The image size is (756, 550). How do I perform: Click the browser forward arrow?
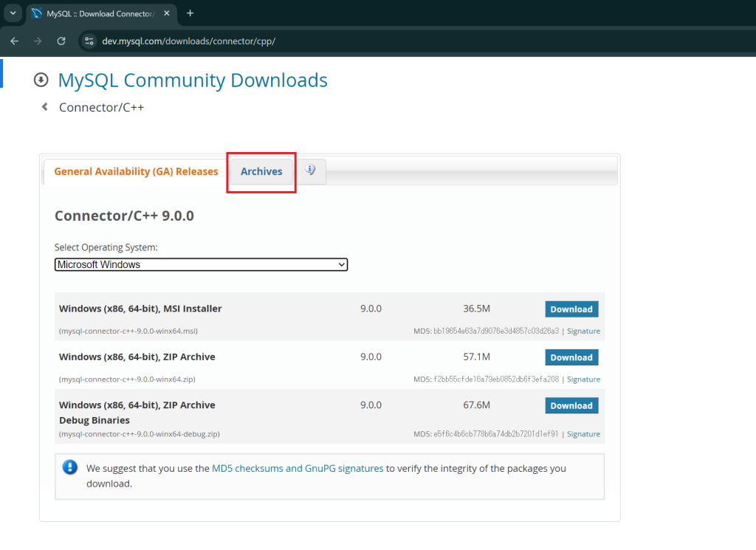coord(38,41)
